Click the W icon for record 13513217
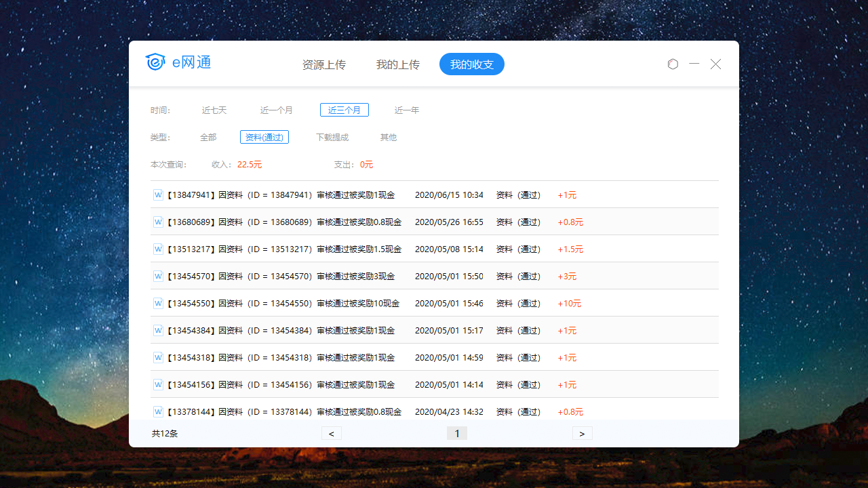868x488 pixels. coord(158,249)
